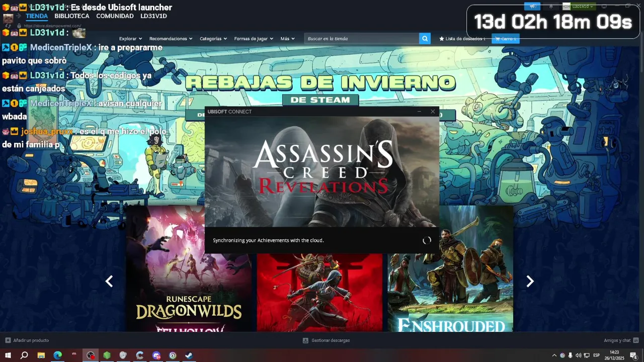Open the purple chat app with badge

(x=156, y=355)
